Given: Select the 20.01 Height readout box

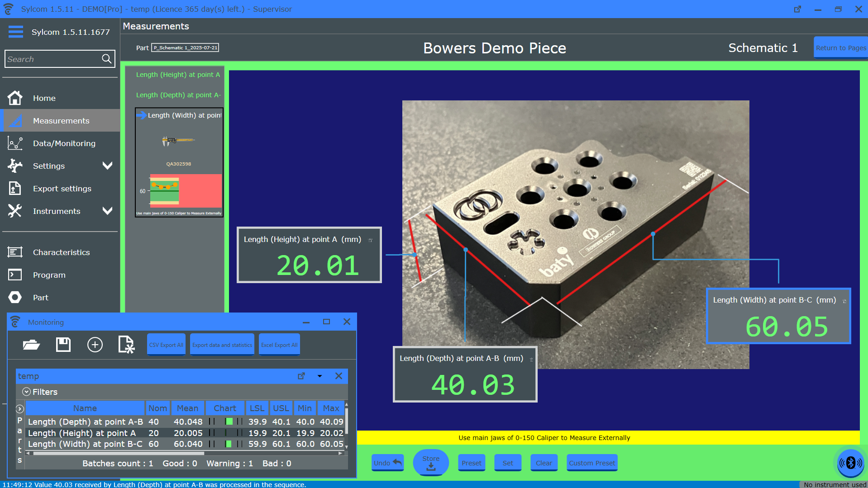Looking at the screenshot, I should [x=309, y=255].
